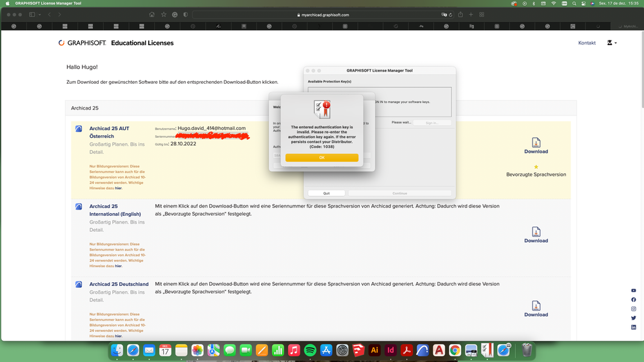This screenshot has width=644, height=362.
Task: Open Mail from the Dock
Action: pos(149,350)
